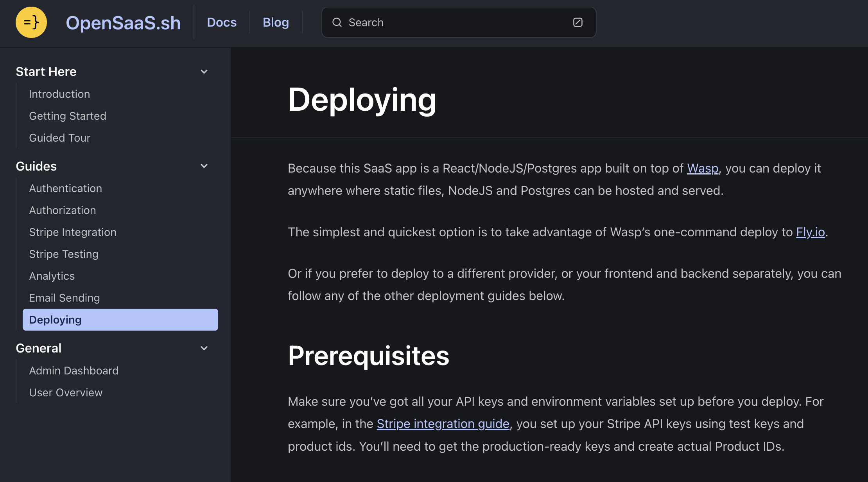The image size is (868, 482).
Task: Select the highlighted Deploying sidebar item
Action: coord(120,320)
